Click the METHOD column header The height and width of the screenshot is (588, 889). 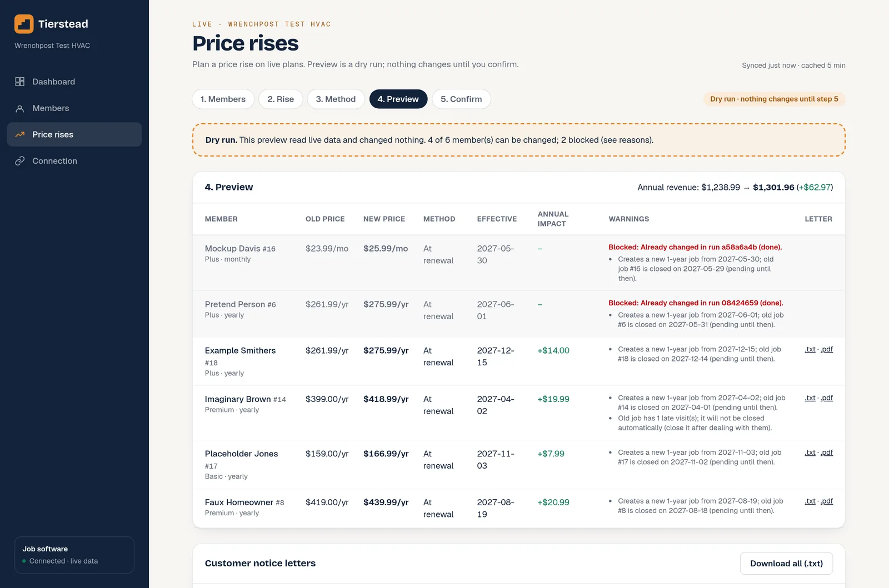[x=439, y=219]
